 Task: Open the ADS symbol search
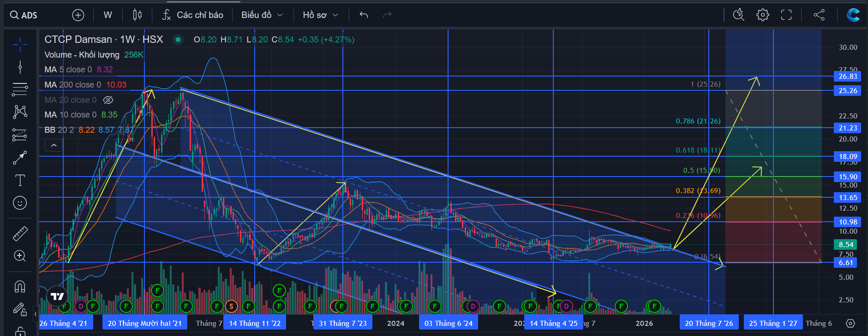(x=24, y=15)
